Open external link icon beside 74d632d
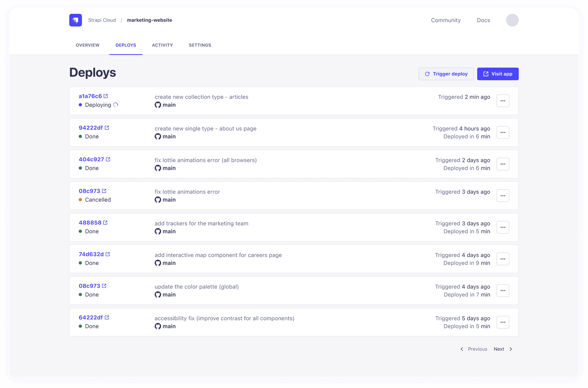 [108, 254]
